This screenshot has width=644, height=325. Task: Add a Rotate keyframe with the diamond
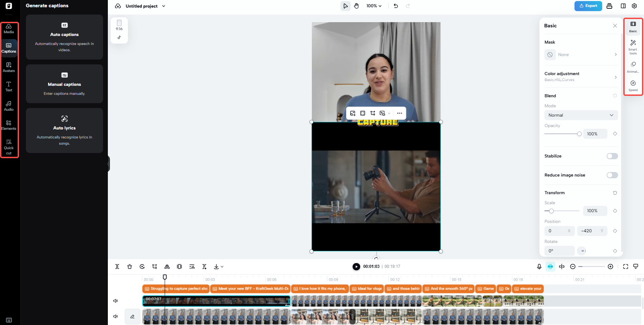click(615, 251)
